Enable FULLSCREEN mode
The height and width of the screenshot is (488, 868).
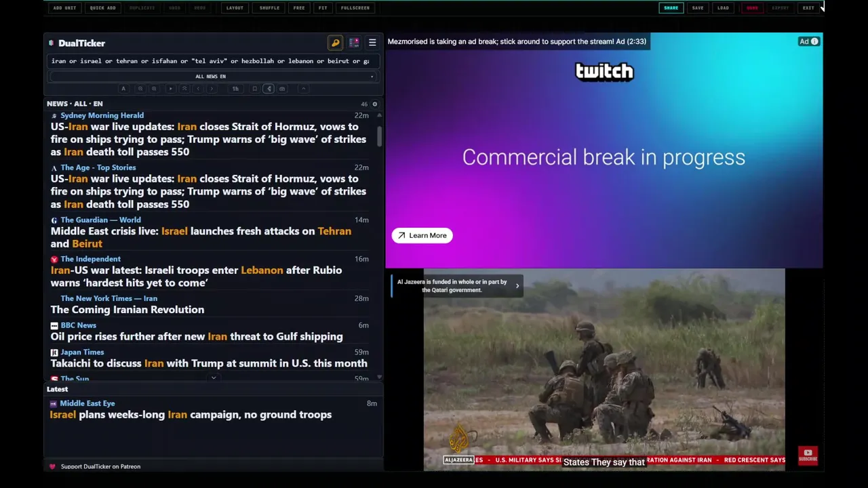click(x=355, y=8)
